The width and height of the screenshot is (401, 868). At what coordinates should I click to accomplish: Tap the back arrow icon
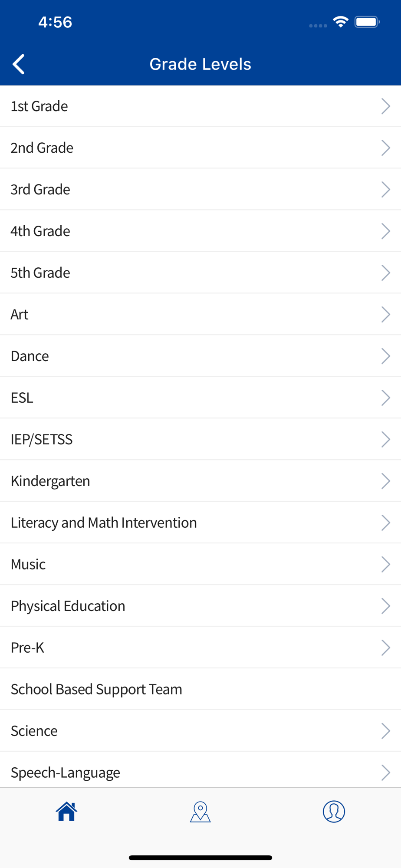pos(19,64)
